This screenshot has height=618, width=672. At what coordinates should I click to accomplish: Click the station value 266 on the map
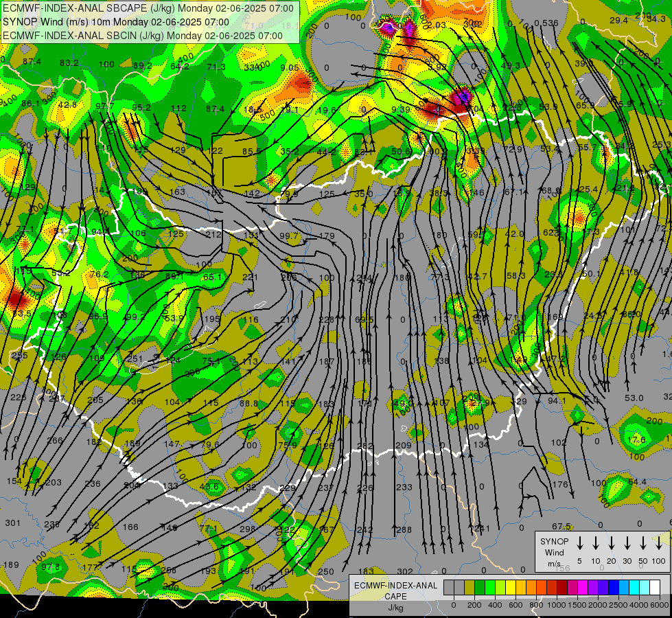click(x=55, y=440)
